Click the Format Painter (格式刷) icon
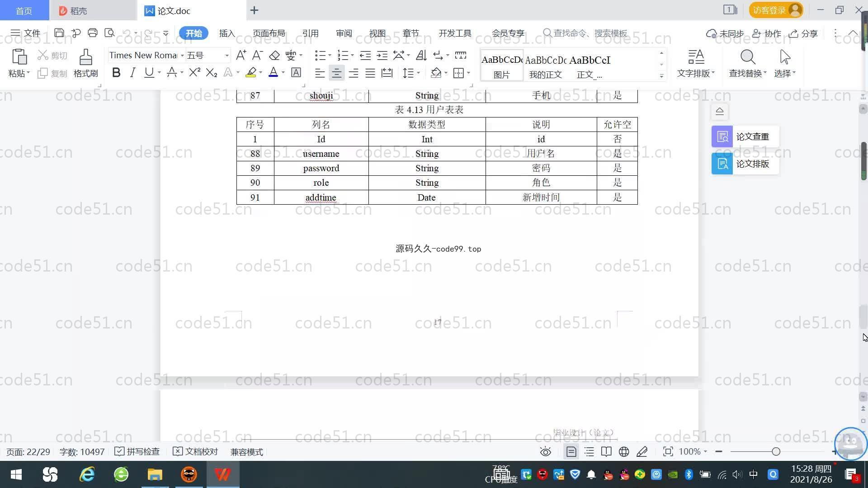 85,58
